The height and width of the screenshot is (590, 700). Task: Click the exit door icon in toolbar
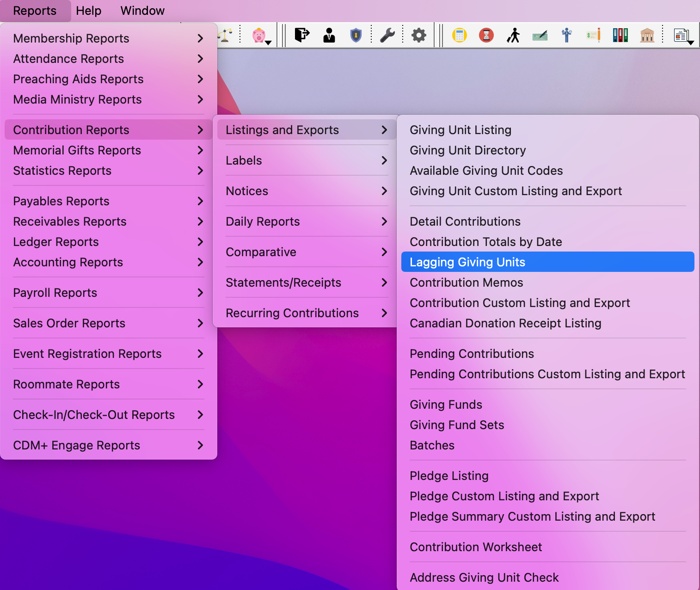pyautogui.click(x=302, y=35)
